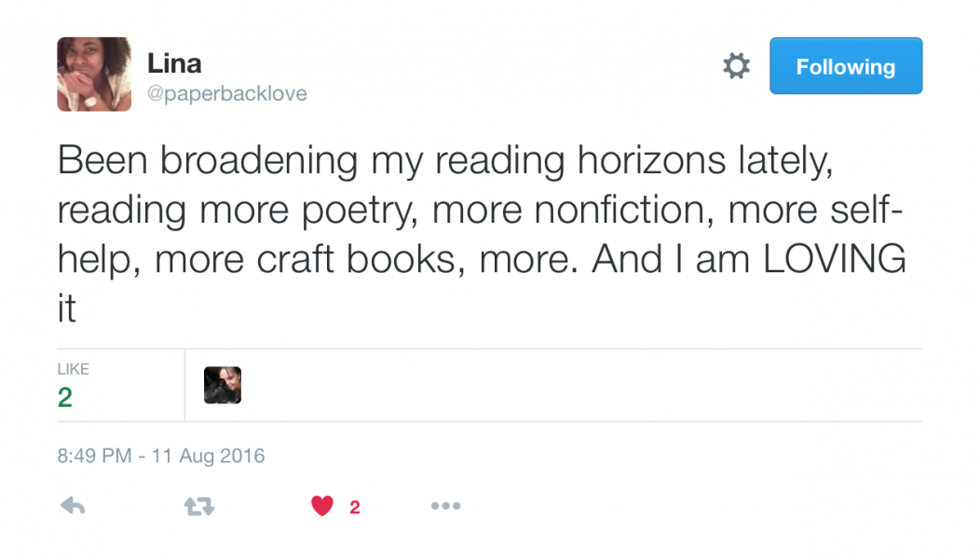Select the tweet's first line starting with Been
The height and width of the screenshot is (560, 980).
coord(445,161)
